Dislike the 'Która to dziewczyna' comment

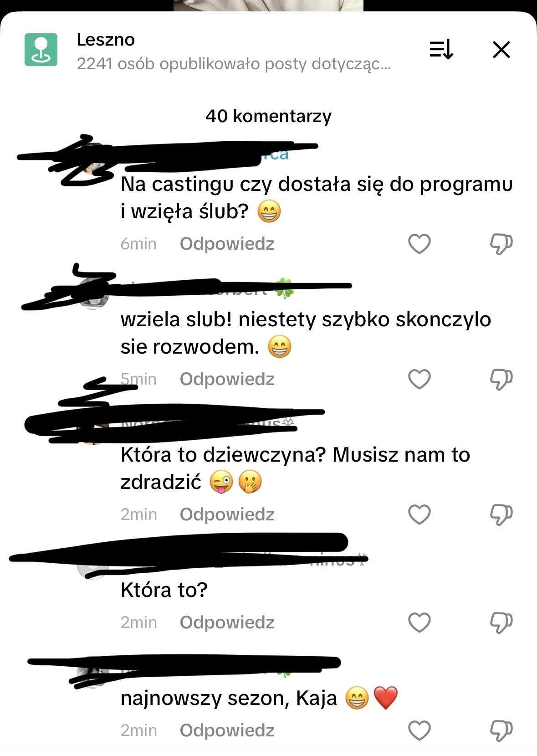point(501,514)
